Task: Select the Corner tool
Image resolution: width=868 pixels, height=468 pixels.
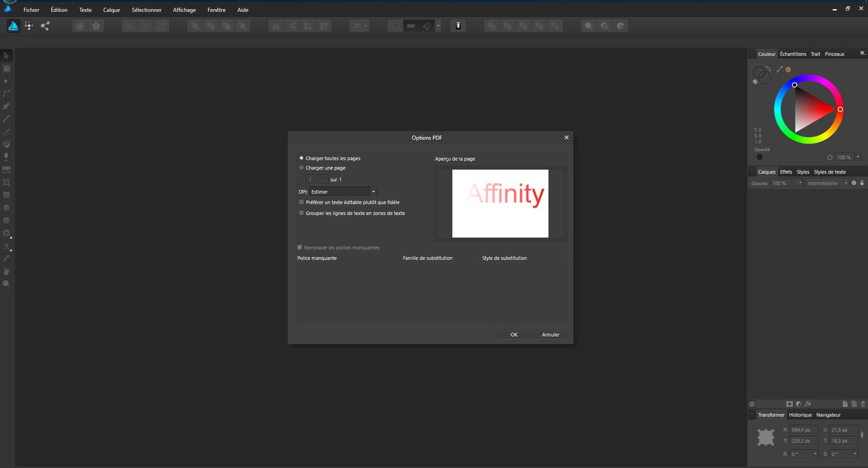Action: [x=7, y=94]
